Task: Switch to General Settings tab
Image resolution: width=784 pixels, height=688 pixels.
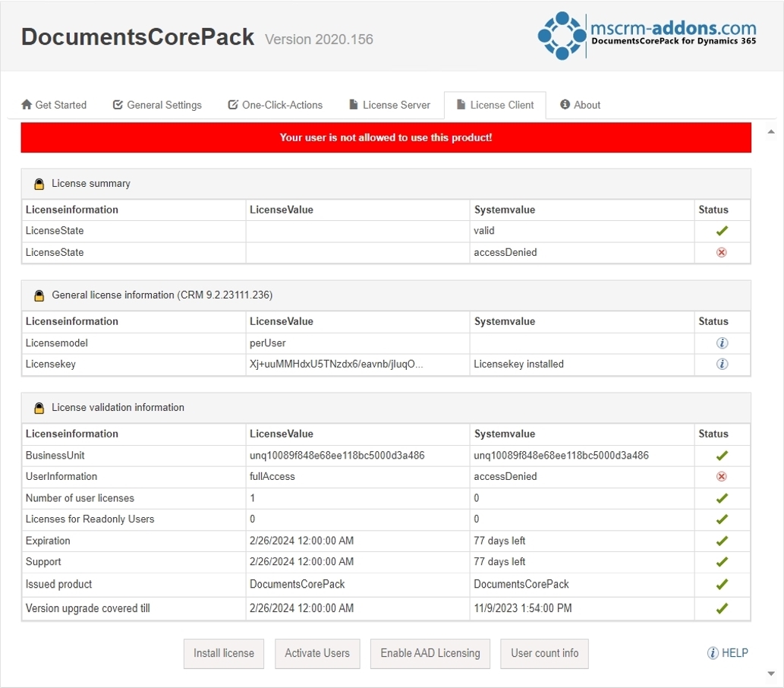Action: click(158, 105)
